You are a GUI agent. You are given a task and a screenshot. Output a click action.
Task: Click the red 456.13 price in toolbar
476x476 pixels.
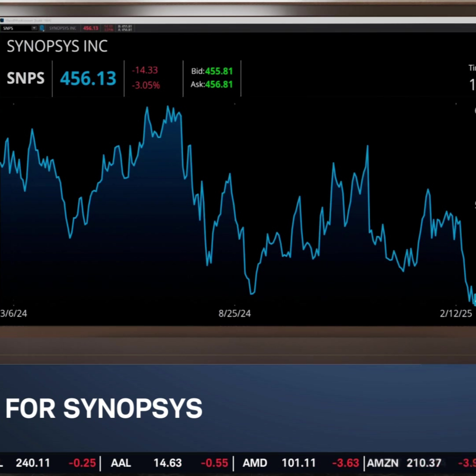(x=90, y=28)
